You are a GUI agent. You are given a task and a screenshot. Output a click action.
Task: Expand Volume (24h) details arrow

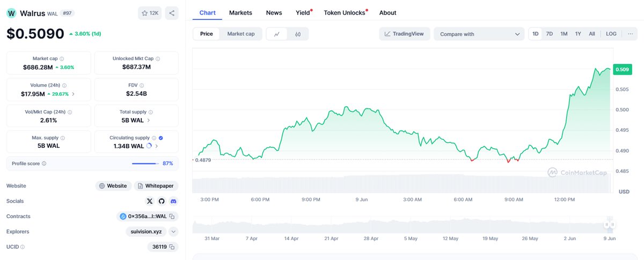73,93
